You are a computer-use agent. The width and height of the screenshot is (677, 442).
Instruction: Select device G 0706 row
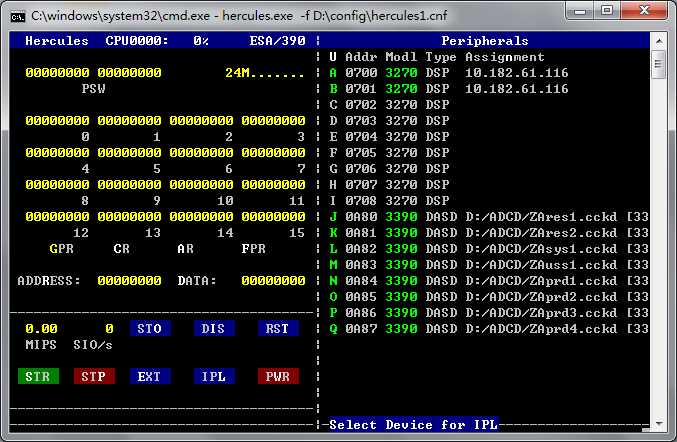click(x=389, y=168)
